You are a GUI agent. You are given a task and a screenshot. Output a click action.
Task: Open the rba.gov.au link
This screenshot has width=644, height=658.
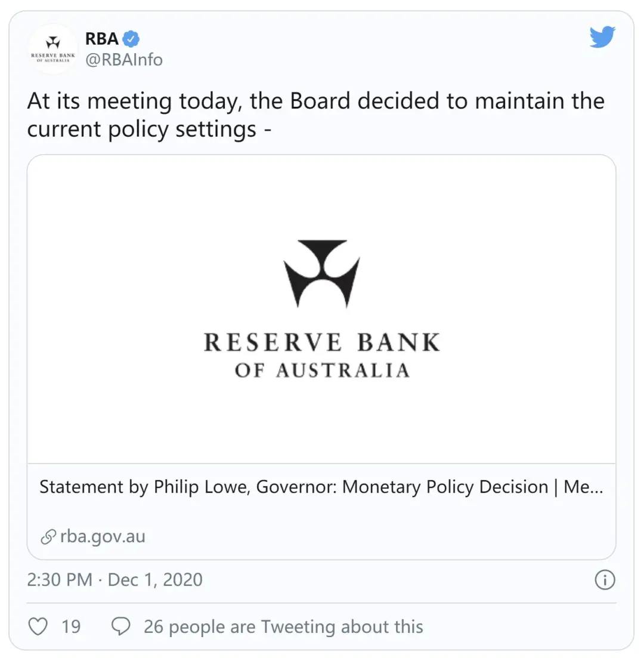click(x=103, y=537)
